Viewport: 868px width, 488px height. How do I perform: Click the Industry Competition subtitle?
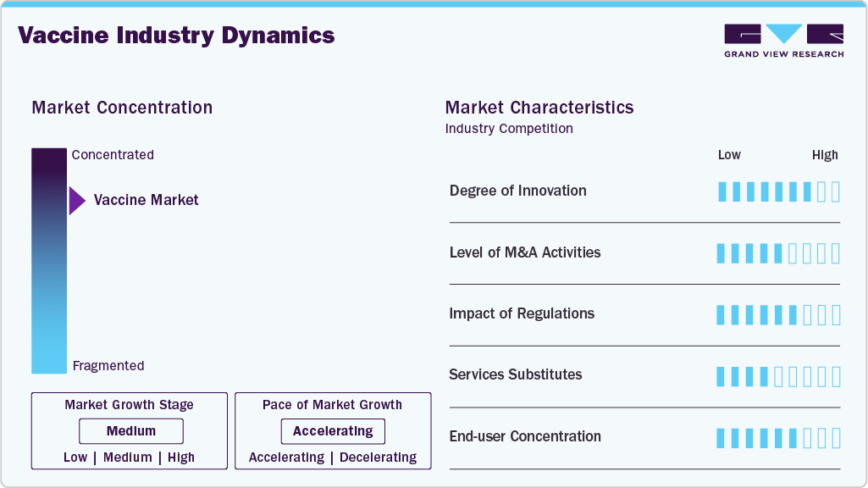[x=509, y=129]
